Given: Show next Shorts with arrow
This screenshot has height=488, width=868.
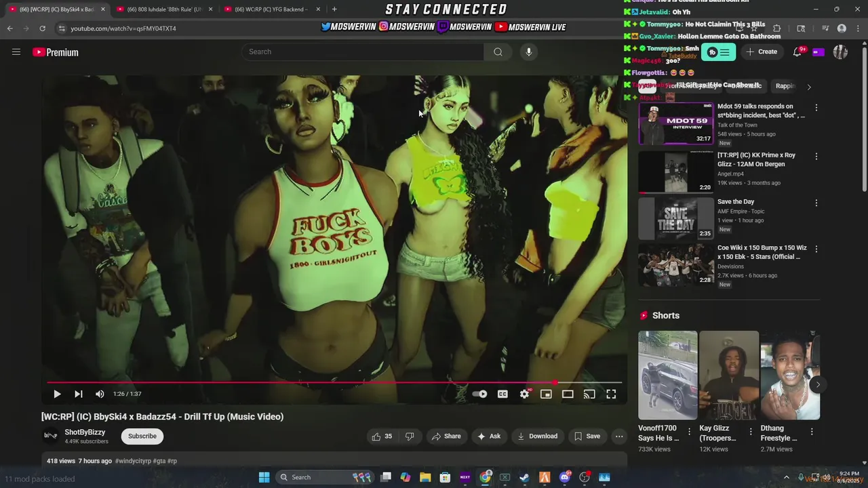Looking at the screenshot, I should [818, 385].
